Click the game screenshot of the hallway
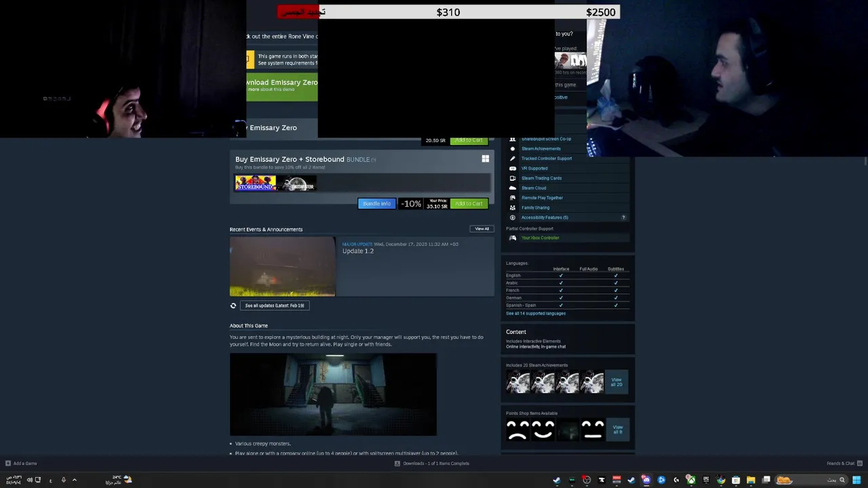This screenshot has width=868, height=488. [x=333, y=394]
